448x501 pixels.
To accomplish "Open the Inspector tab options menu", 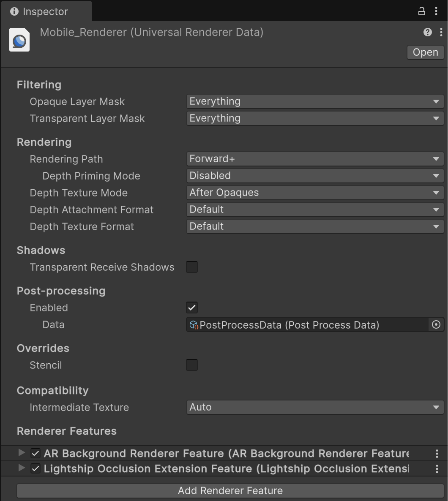I will tap(436, 11).
